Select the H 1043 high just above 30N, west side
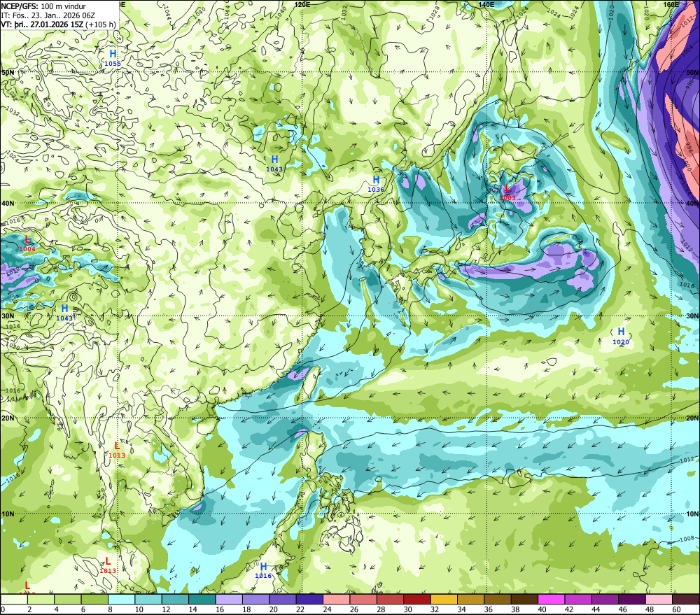Screen dimensions: 700x615 pyautogui.click(x=64, y=313)
